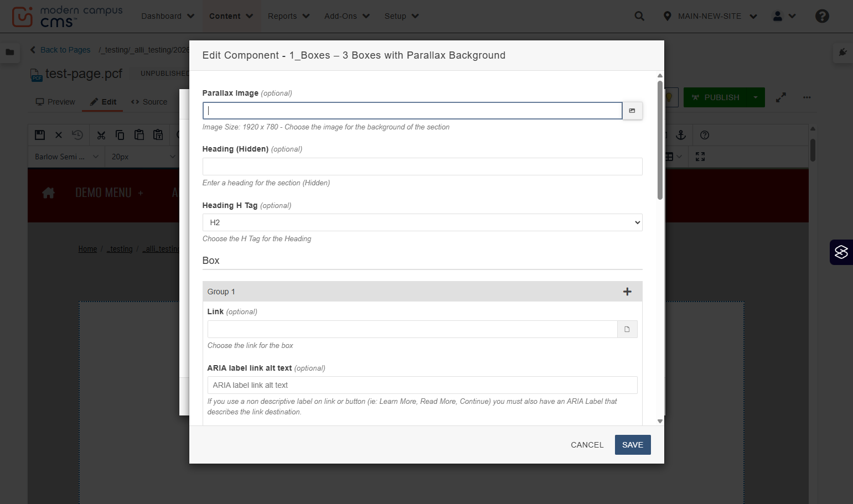Image resolution: width=853 pixels, height=504 pixels.
Task: Click the home icon in demo menu
Action: click(49, 193)
